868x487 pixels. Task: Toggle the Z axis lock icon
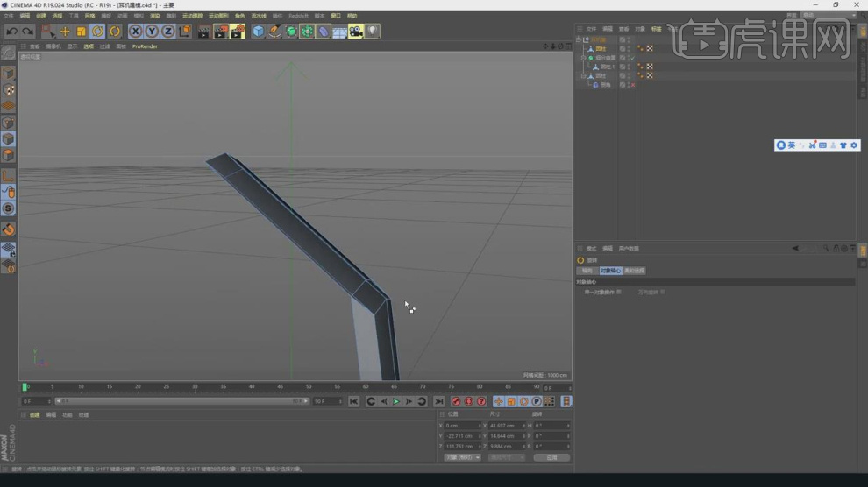click(167, 32)
